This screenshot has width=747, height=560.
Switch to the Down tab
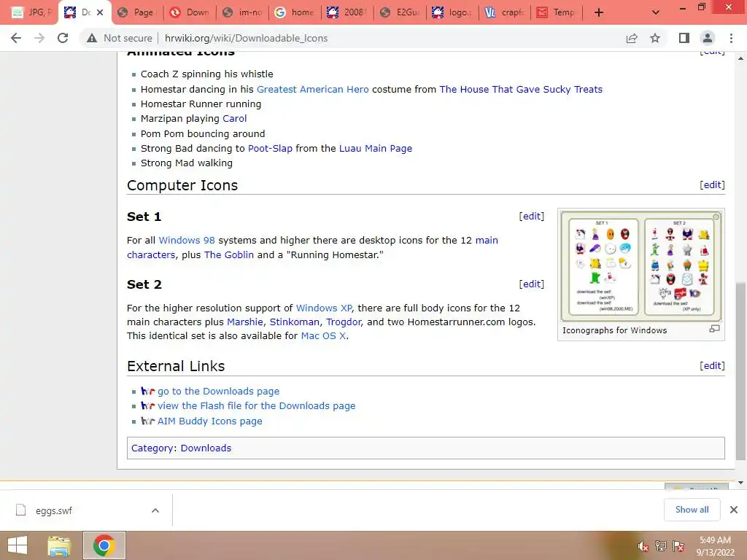(x=190, y=12)
